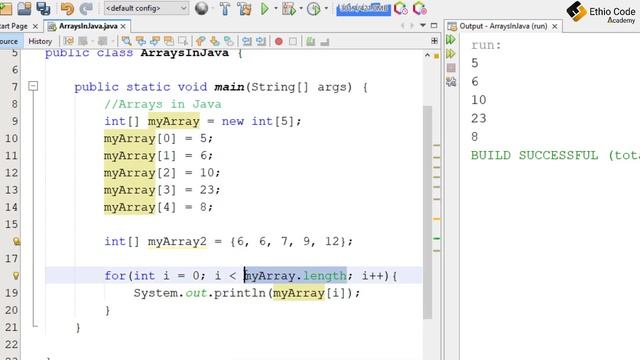Switch to History view
The image size is (640, 360).
40,41
